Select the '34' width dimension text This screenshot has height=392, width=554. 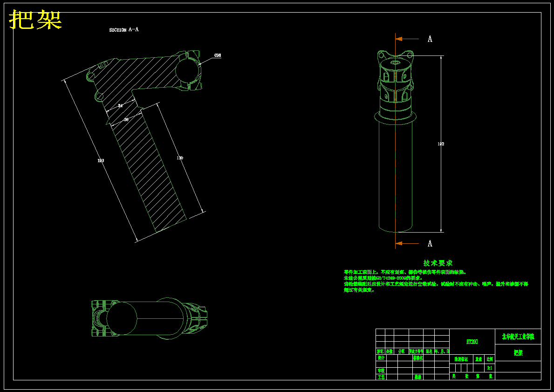pyautogui.click(x=120, y=106)
